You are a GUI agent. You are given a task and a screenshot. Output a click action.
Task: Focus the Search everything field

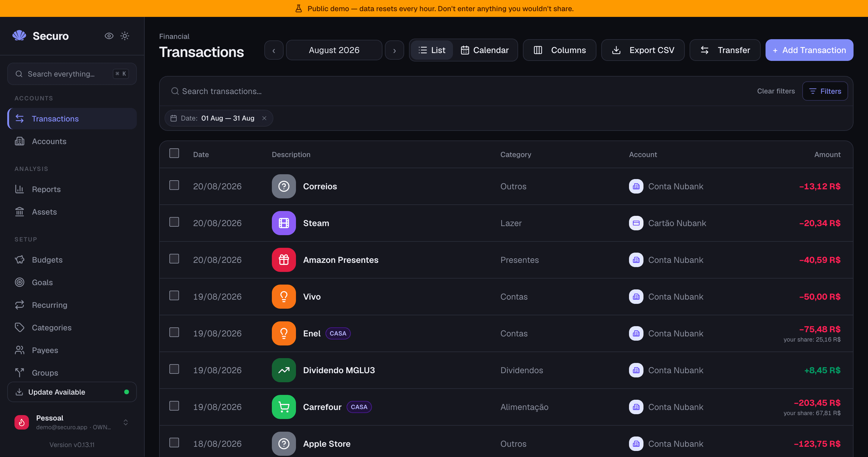coord(72,74)
